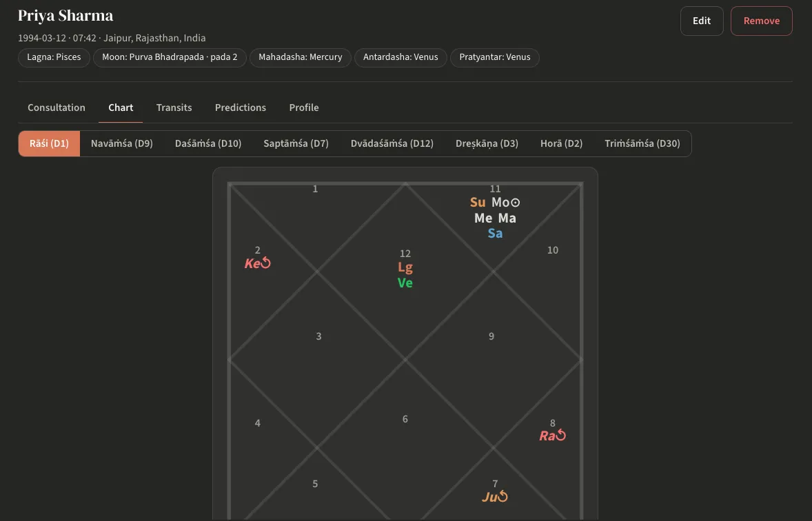The image size is (812, 521).
Task: Click the Mars (Ma) label in chart
Action: (x=507, y=218)
